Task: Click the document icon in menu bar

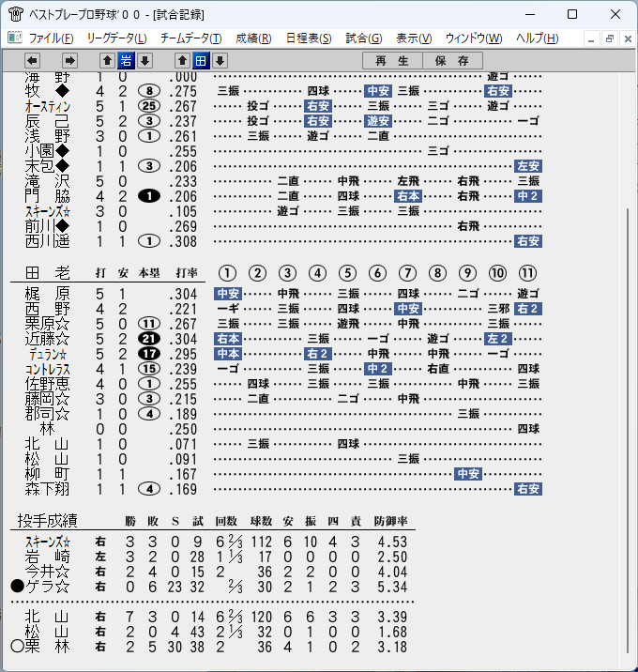Action: 15,38
